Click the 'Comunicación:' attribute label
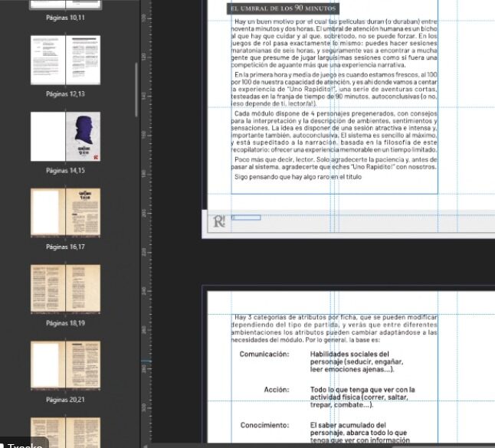Viewport: 495px width, 448px height. (264, 355)
